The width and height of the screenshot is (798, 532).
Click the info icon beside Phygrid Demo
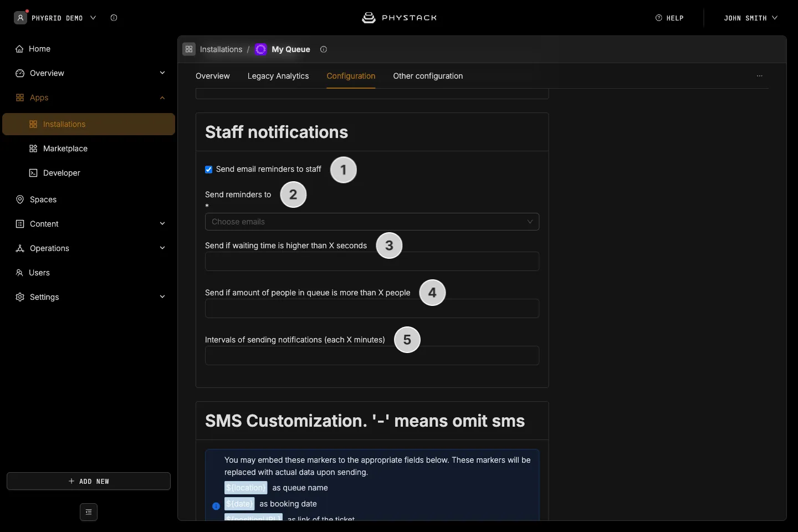pyautogui.click(x=114, y=18)
